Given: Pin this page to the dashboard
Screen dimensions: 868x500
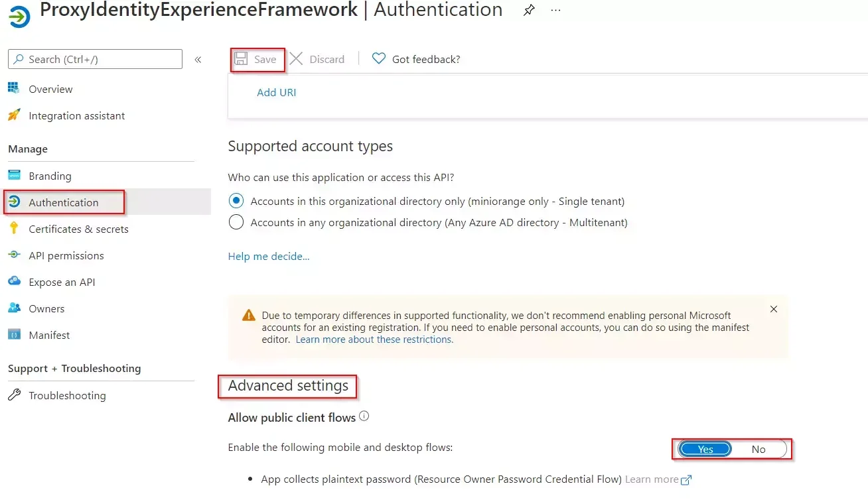Looking at the screenshot, I should tap(529, 10).
